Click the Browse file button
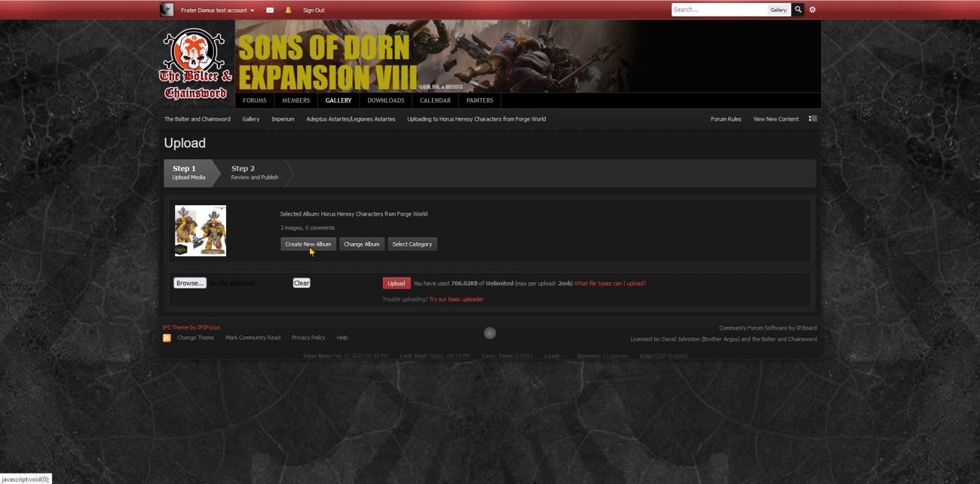 [x=190, y=283]
